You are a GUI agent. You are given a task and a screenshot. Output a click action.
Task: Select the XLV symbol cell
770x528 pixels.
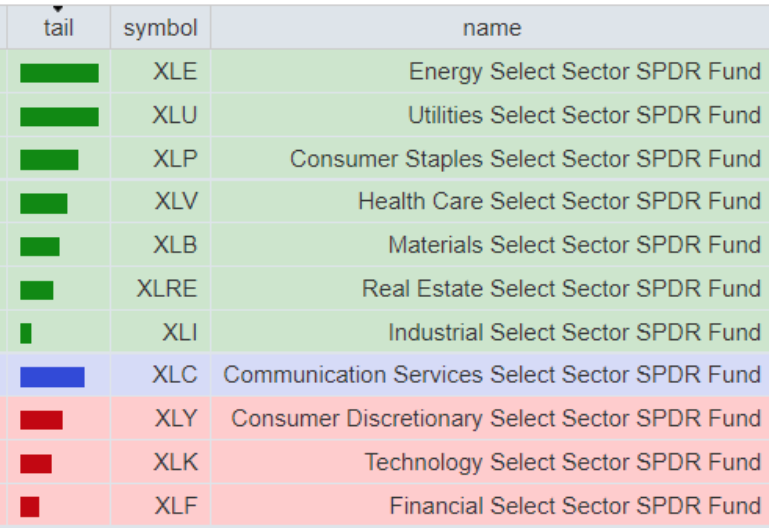click(x=176, y=202)
